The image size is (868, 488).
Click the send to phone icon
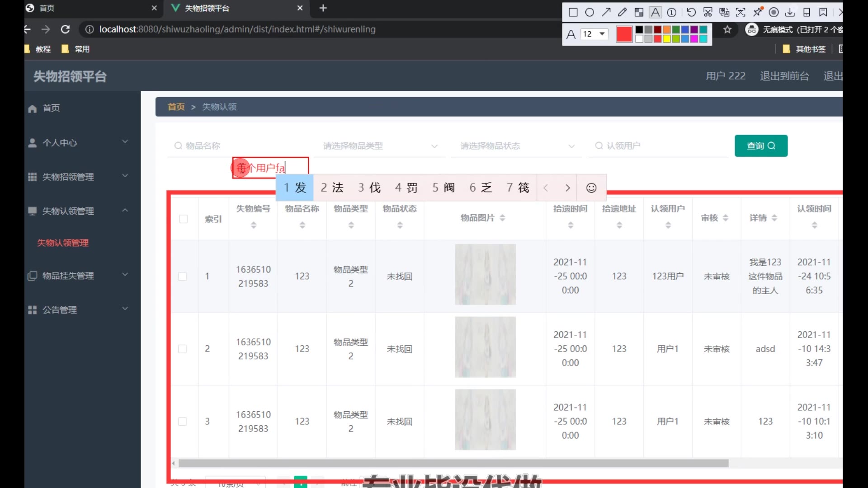[807, 12]
